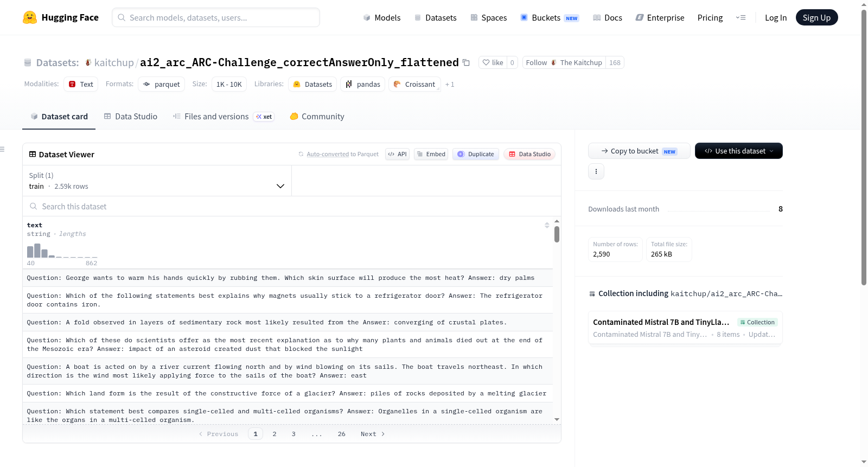Open the Models nav item
Screen dimensions: 868x467
click(x=382, y=17)
